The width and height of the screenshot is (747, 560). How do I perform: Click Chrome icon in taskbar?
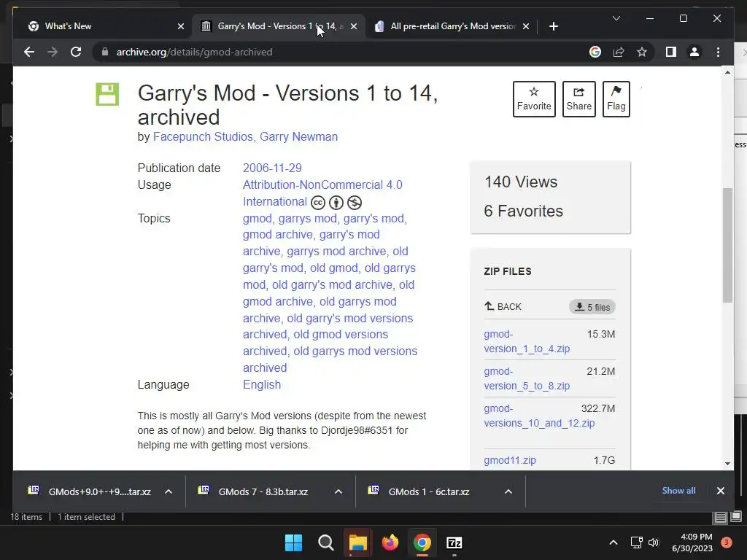[x=422, y=542]
